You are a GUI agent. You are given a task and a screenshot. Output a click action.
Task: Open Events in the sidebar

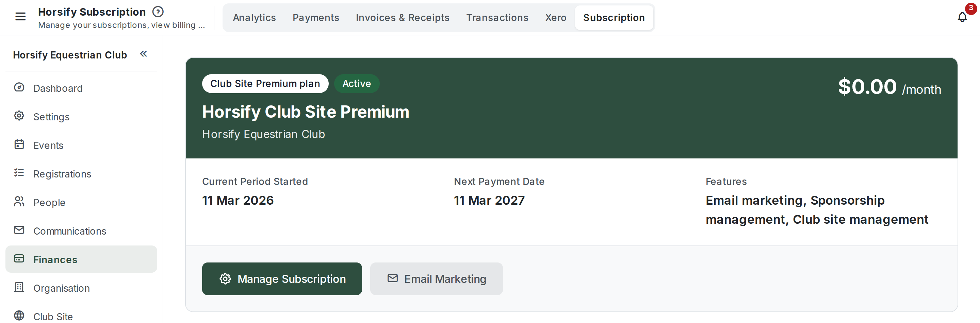(81, 145)
